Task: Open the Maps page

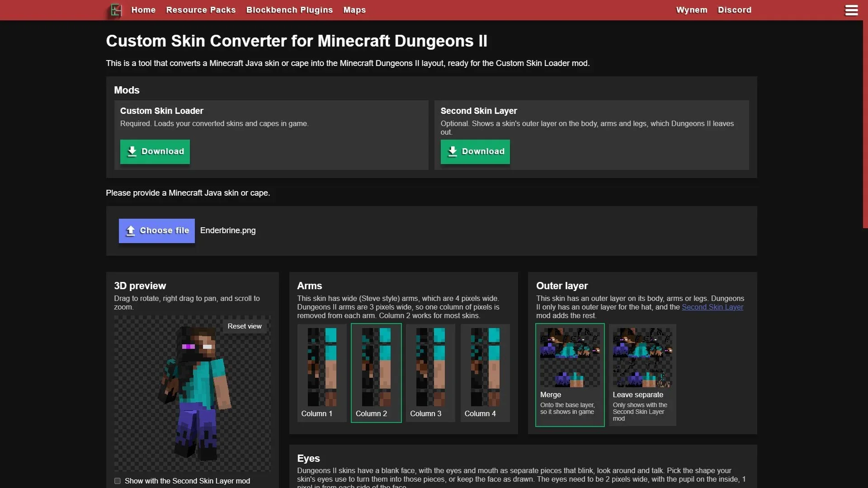Action: tap(354, 10)
